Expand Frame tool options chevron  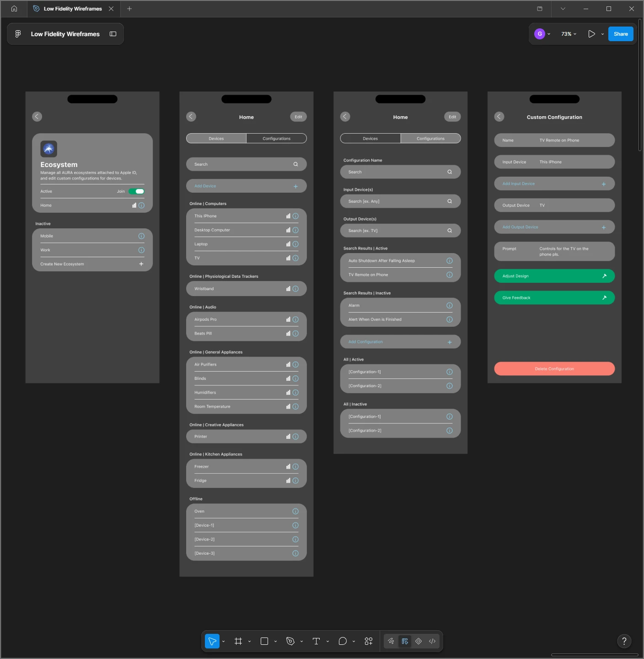249,642
